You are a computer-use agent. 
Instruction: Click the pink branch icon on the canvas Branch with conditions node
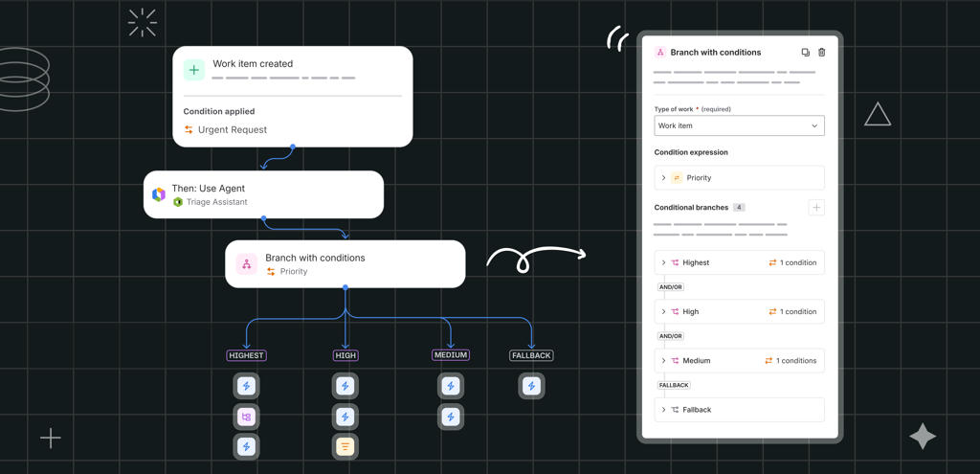tap(246, 264)
